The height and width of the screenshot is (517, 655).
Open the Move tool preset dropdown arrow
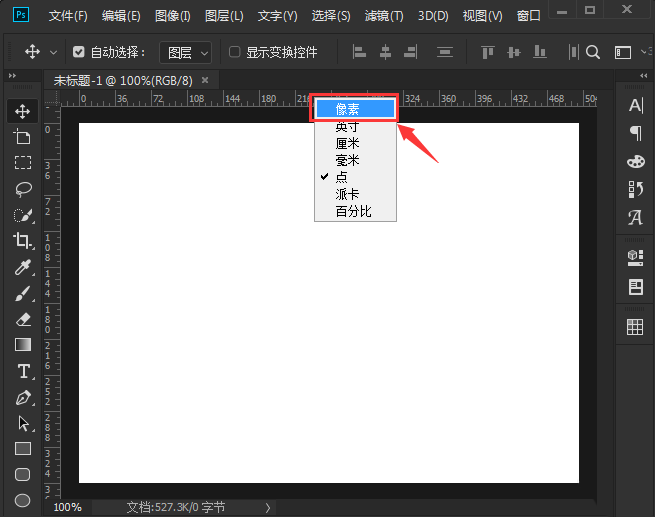tap(53, 53)
